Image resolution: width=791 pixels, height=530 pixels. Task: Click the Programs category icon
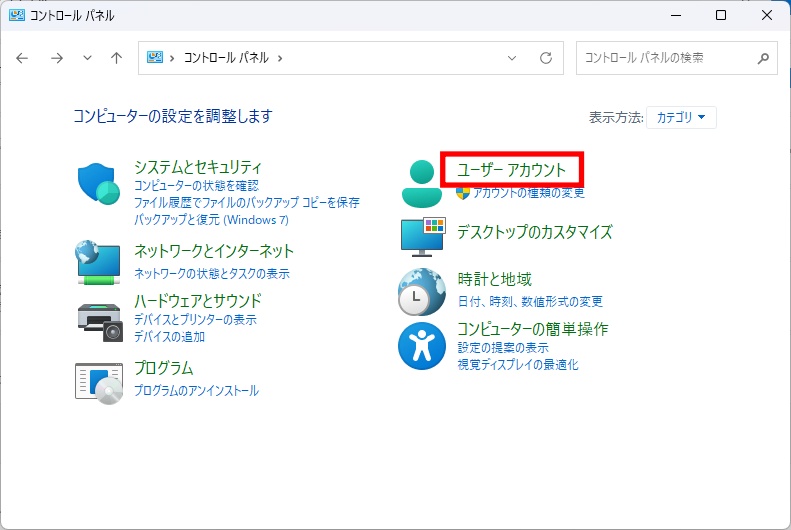click(98, 380)
